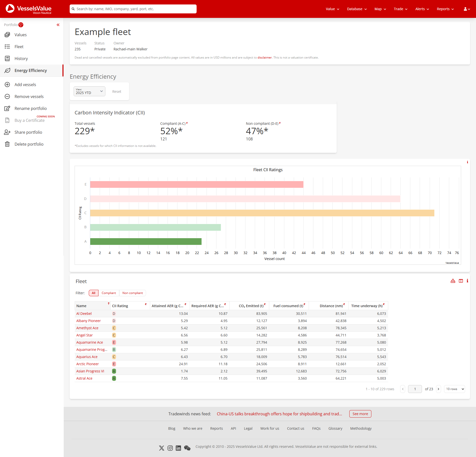Open the column configuration icon on Fleet table
The height and width of the screenshot is (457, 476).
(x=461, y=281)
